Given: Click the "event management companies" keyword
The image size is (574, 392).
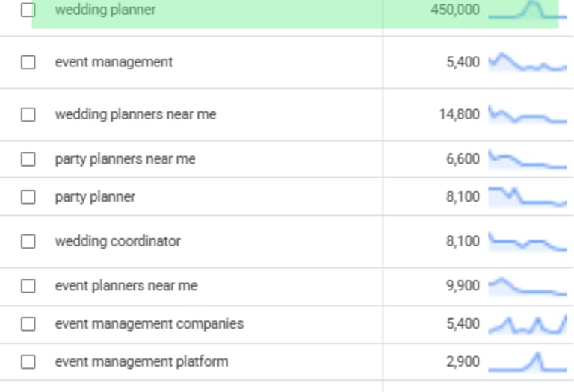Looking at the screenshot, I should [x=149, y=324].
